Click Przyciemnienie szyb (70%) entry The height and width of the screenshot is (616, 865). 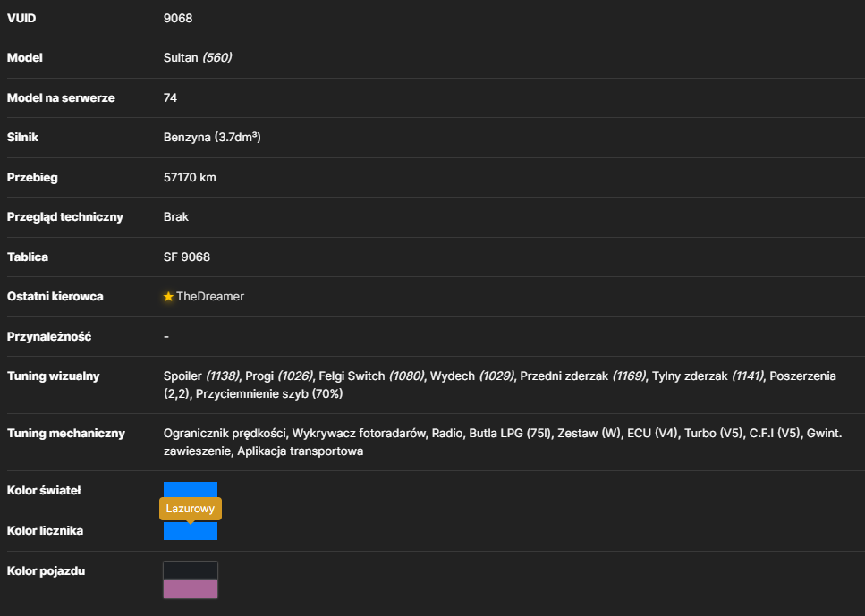point(269,393)
